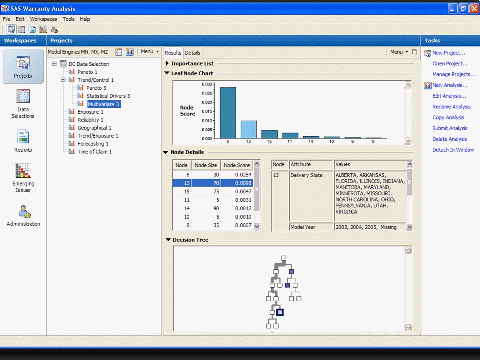Click the zoom icon at the decision tree's top corner
Screen dimensions: 480x360
pos(408,251)
